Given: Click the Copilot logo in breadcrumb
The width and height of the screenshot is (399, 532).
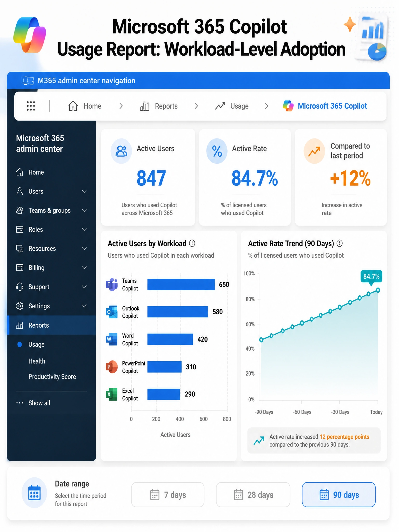Looking at the screenshot, I should click(x=288, y=106).
